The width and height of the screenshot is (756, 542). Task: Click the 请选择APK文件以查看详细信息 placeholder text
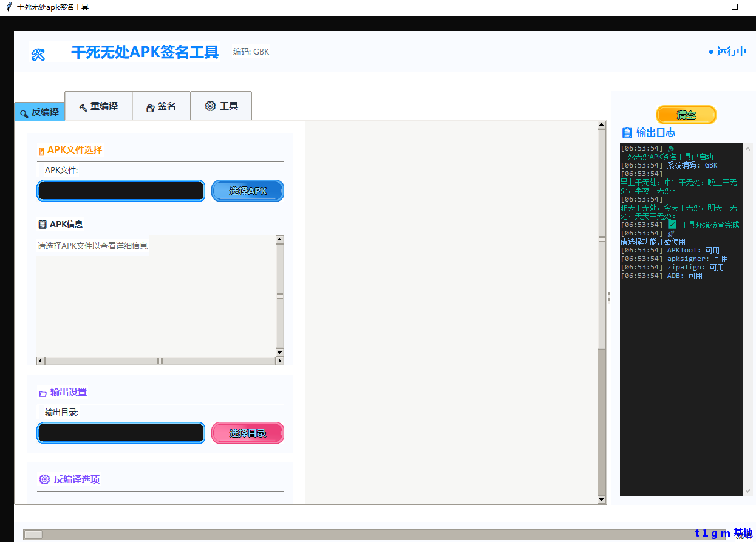(92, 246)
